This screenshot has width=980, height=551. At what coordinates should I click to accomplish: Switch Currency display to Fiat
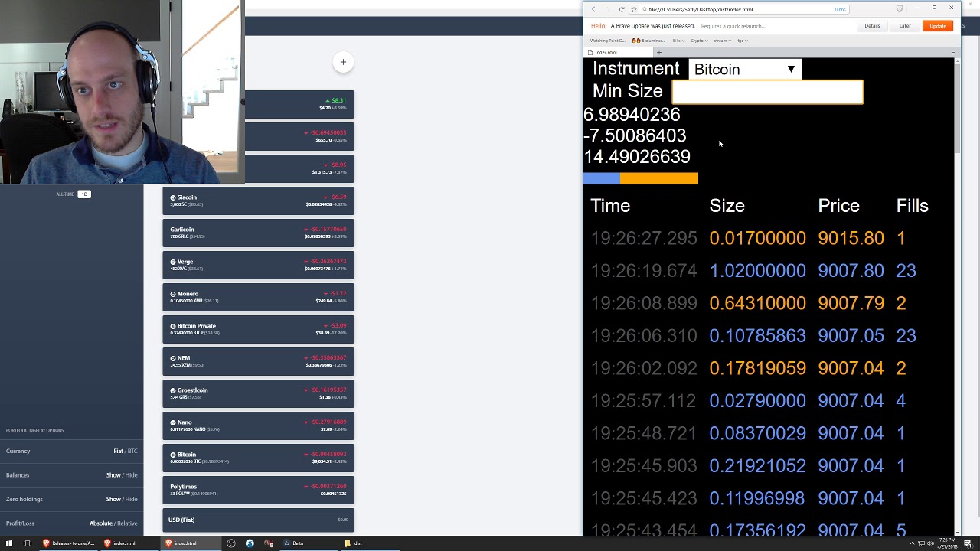coord(118,451)
